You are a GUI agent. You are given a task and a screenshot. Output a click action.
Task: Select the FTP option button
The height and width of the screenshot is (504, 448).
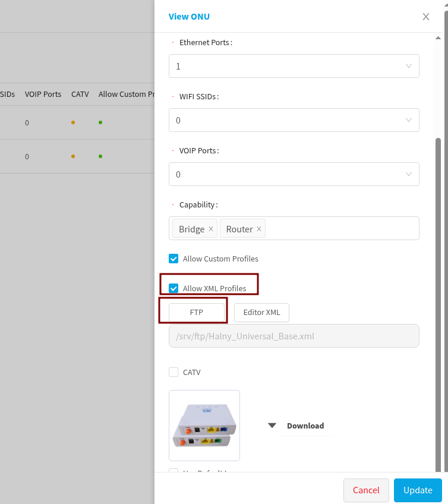click(197, 312)
